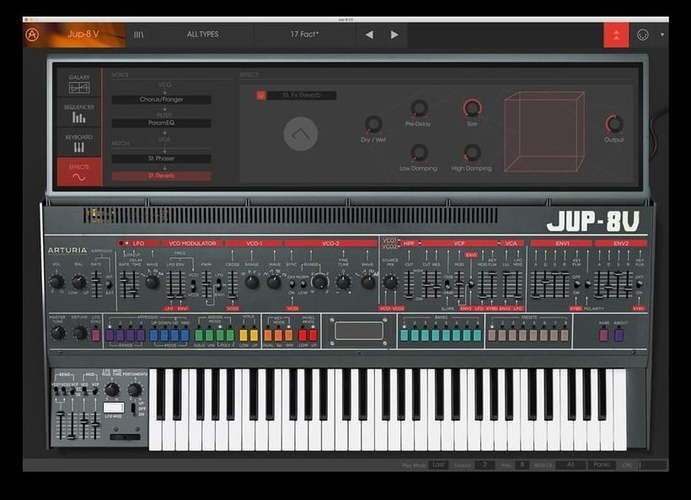The width and height of the screenshot is (691, 500).
Task: Open the ALL TYPES filter dropdown
Action: click(x=203, y=34)
